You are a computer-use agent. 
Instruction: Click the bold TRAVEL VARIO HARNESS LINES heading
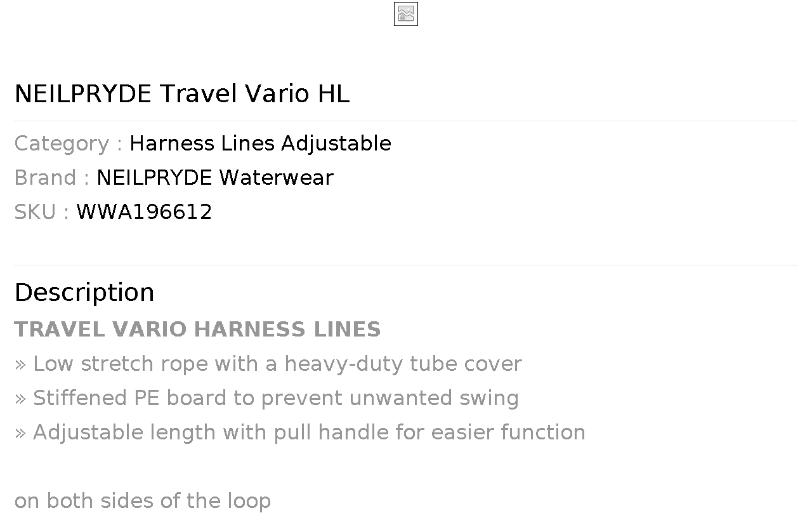[x=197, y=330]
